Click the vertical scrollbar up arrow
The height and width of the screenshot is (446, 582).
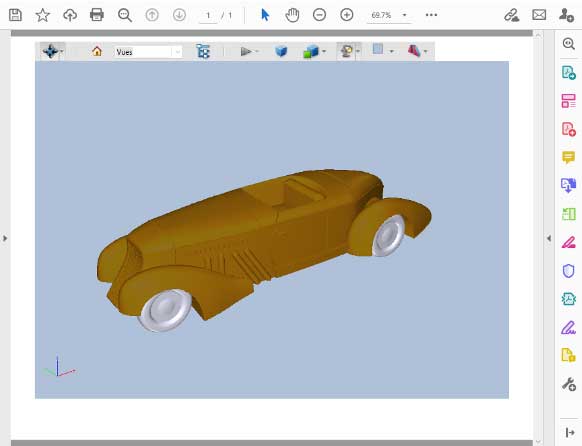pyautogui.click(x=538, y=35)
